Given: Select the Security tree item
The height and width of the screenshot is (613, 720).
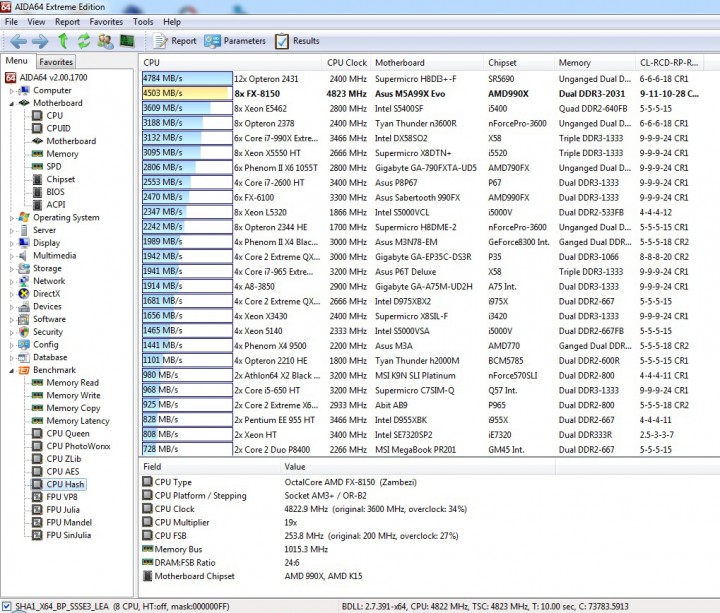Looking at the screenshot, I should point(40,332).
